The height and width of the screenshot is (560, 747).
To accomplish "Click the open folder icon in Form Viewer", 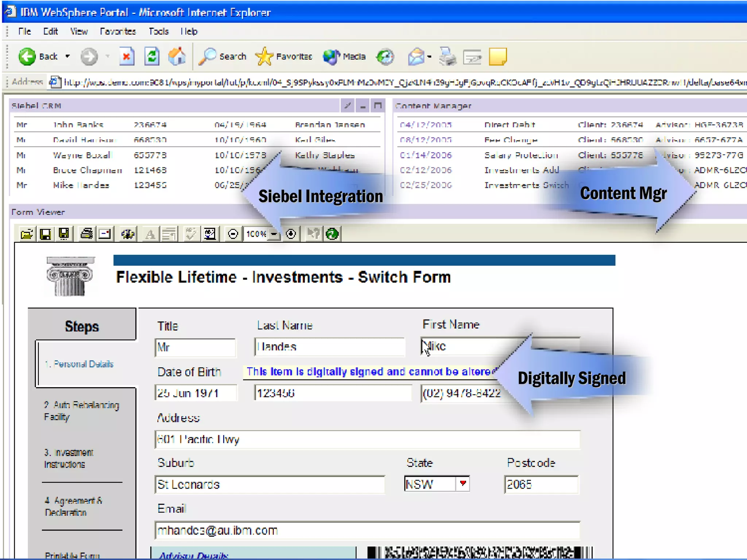I will (x=26, y=234).
